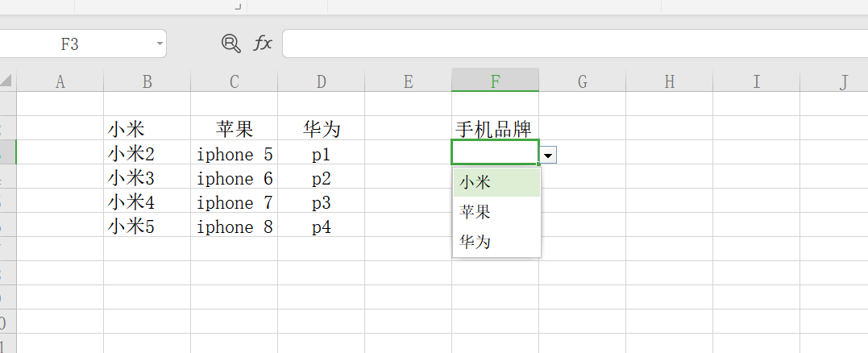Screen dimensions: 868x353
Task: Select all cells with the corner triangle
Action: coord(6,81)
